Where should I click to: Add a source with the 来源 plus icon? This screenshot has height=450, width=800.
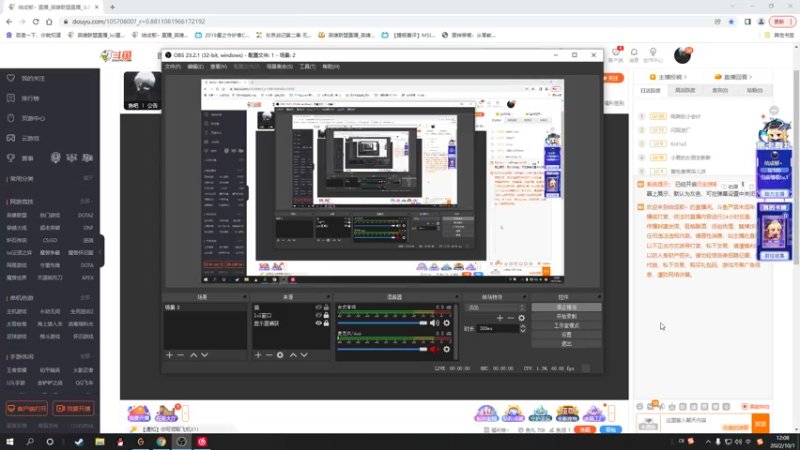click(x=258, y=355)
